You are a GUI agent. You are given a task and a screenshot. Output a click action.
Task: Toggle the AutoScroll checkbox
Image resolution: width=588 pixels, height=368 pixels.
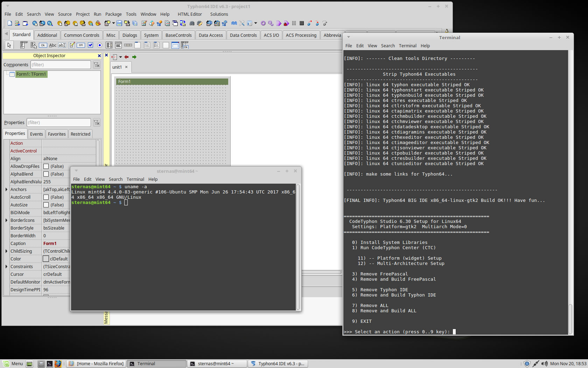tap(46, 197)
